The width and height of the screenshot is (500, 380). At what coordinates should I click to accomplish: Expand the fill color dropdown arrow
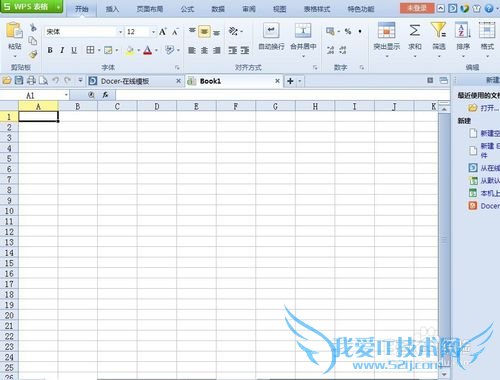click(138, 50)
